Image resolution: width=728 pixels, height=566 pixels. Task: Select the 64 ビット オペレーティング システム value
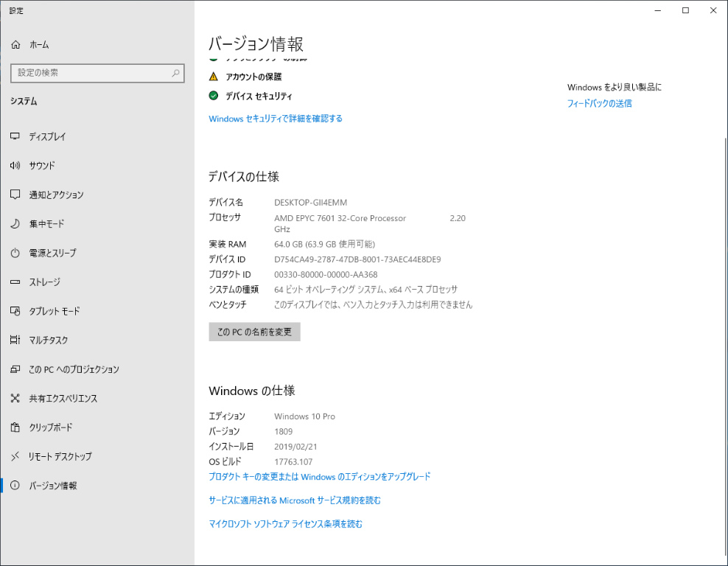click(x=366, y=290)
